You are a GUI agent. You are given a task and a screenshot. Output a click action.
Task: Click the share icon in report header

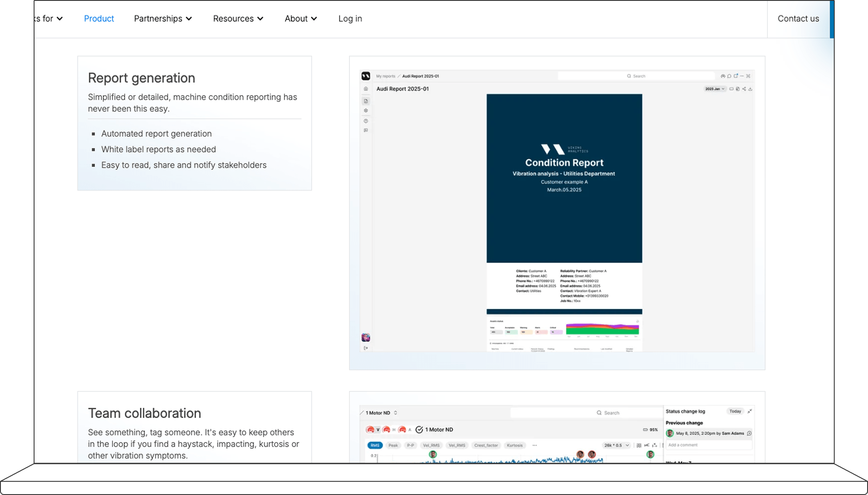744,89
